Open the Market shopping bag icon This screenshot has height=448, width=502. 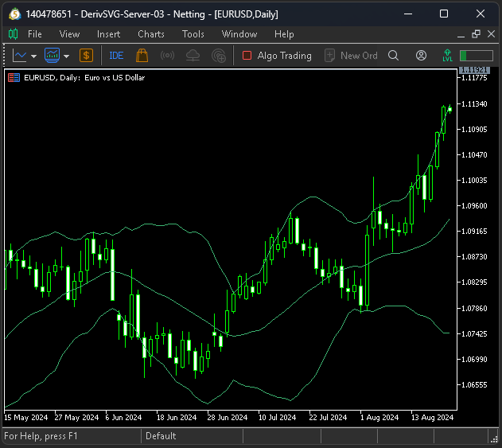pyautogui.click(x=142, y=56)
